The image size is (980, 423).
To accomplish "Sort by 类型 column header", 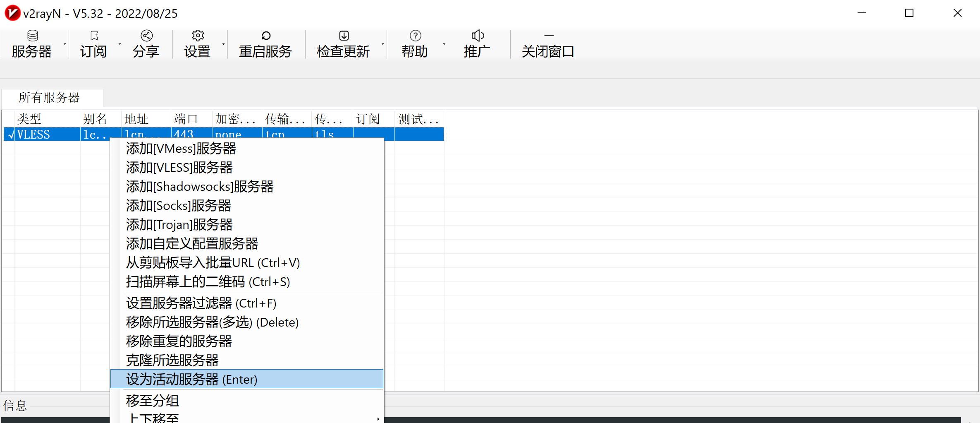I will point(48,119).
